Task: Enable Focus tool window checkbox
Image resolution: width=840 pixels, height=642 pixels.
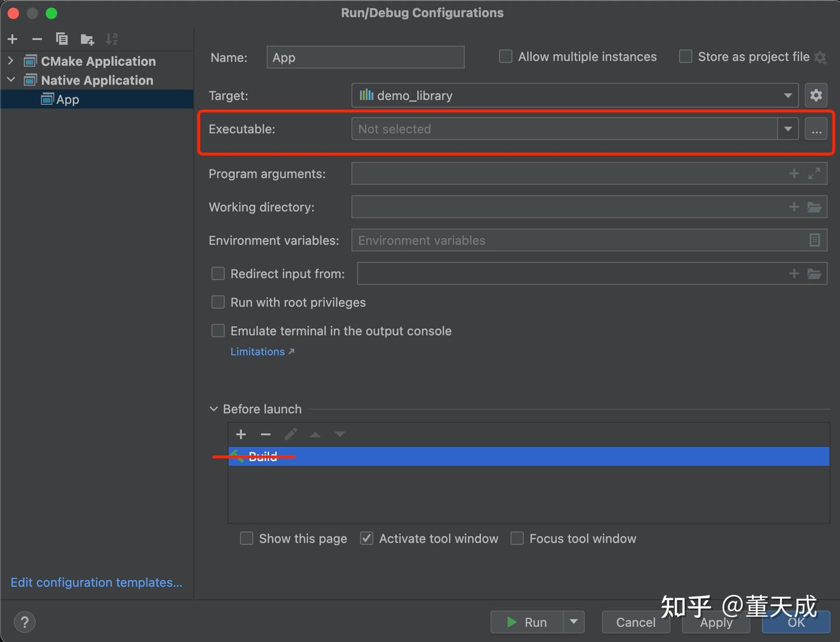Action: click(517, 538)
